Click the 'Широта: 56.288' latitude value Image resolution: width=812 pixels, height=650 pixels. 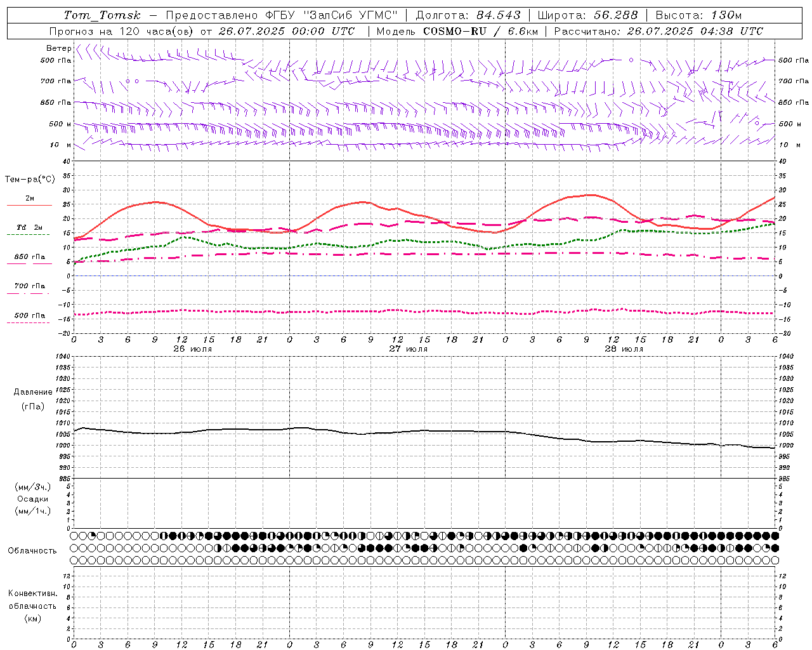[x=587, y=15]
